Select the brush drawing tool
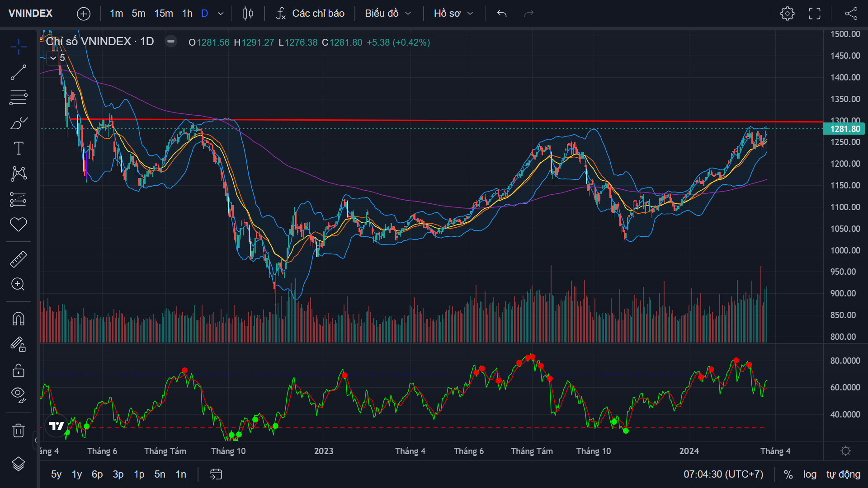Image resolution: width=868 pixels, height=488 pixels. click(x=19, y=123)
